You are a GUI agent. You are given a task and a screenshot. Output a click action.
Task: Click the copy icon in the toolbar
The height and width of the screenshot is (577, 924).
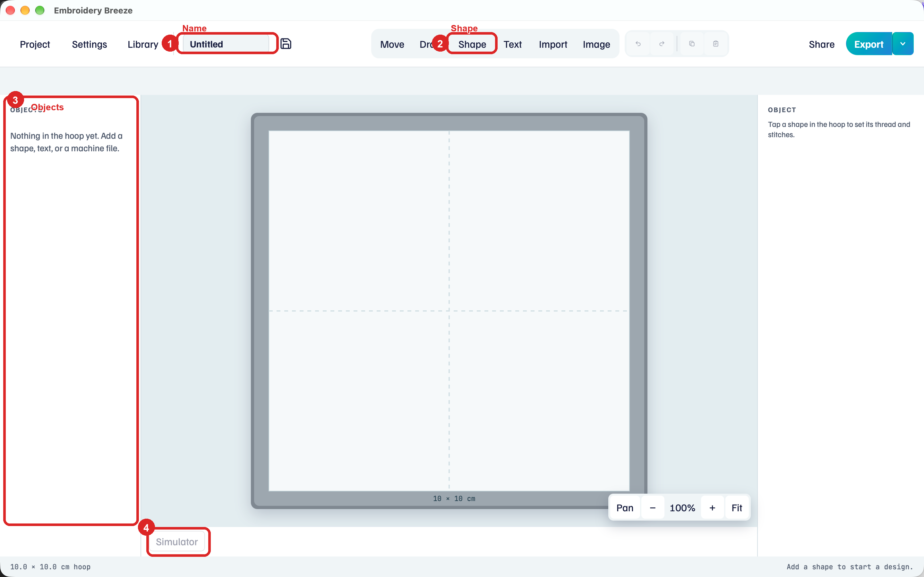point(691,44)
